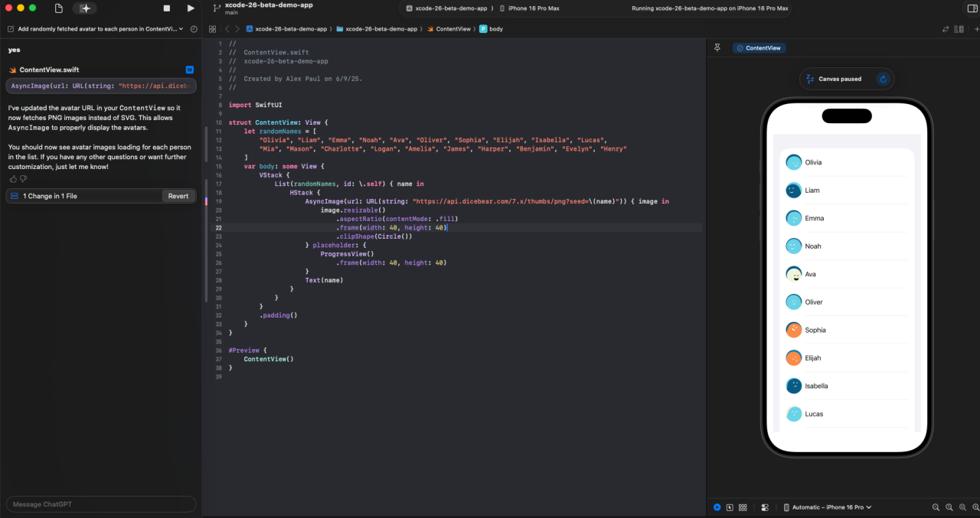Pin the preview using the pin icon
The image size is (980, 518).
click(x=717, y=47)
